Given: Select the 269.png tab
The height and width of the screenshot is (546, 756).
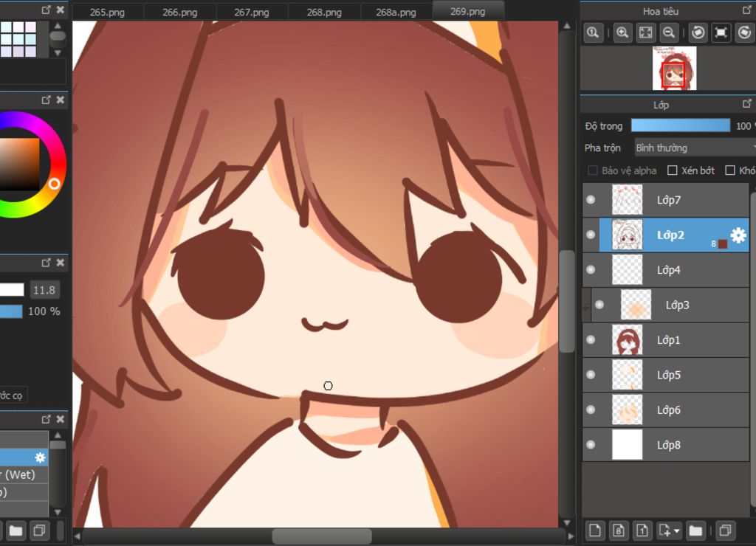Looking at the screenshot, I should (468, 10).
